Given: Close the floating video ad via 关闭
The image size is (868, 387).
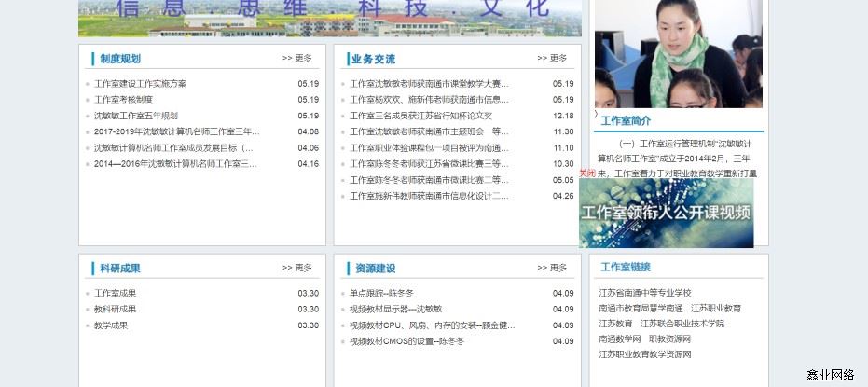Looking at the screenshot, I should pos(586,173).
